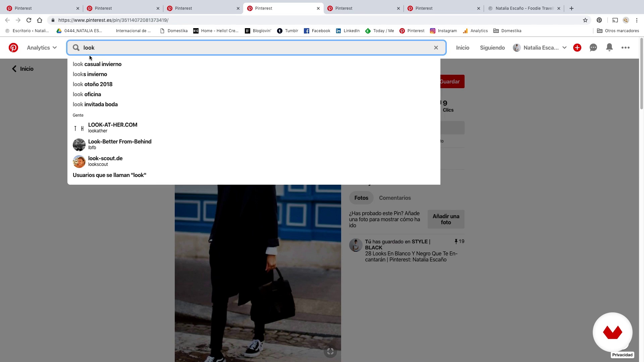Open the Facebook bookmark
The image size is (644, 362).
[x=317, y=31]
